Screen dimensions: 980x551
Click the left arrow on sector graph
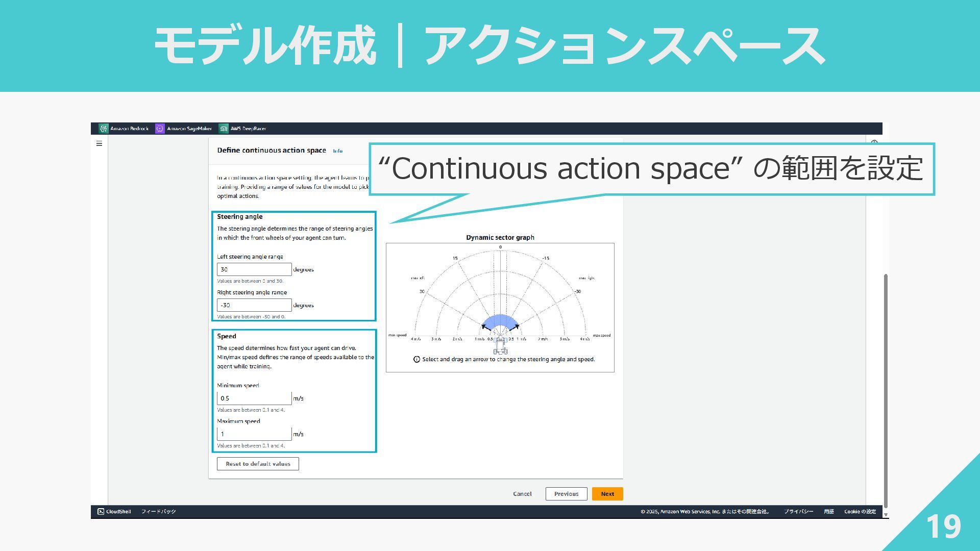point(484,327)
